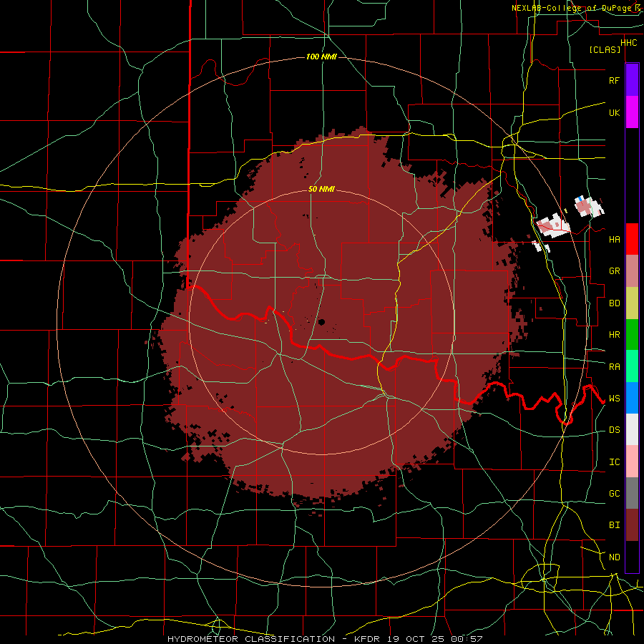Pick the dark green HR legend swatch
644x644 pixels.
coord(632,335)
